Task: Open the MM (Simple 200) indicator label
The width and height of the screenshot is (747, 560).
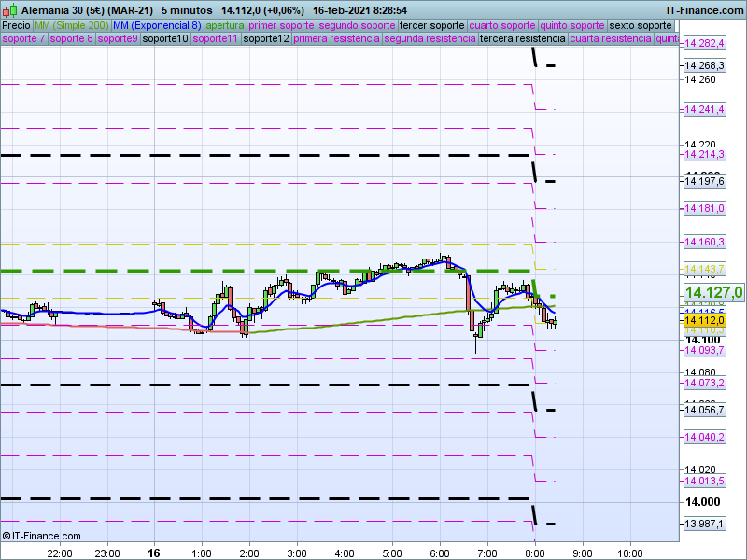Action: click(x=72, y=26)
